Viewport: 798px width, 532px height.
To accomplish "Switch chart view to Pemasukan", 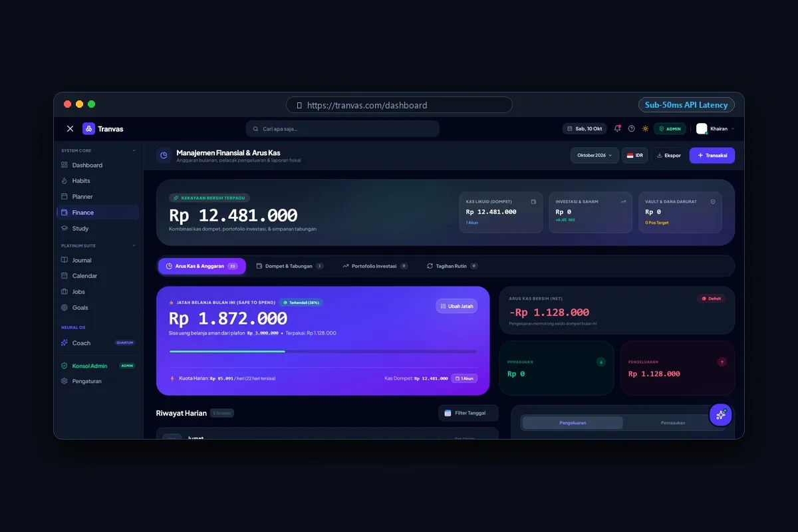I will click(x=673, y=423).
